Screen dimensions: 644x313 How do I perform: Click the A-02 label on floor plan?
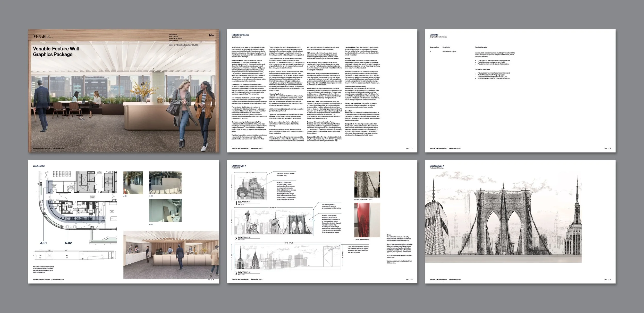coord(68,243)
